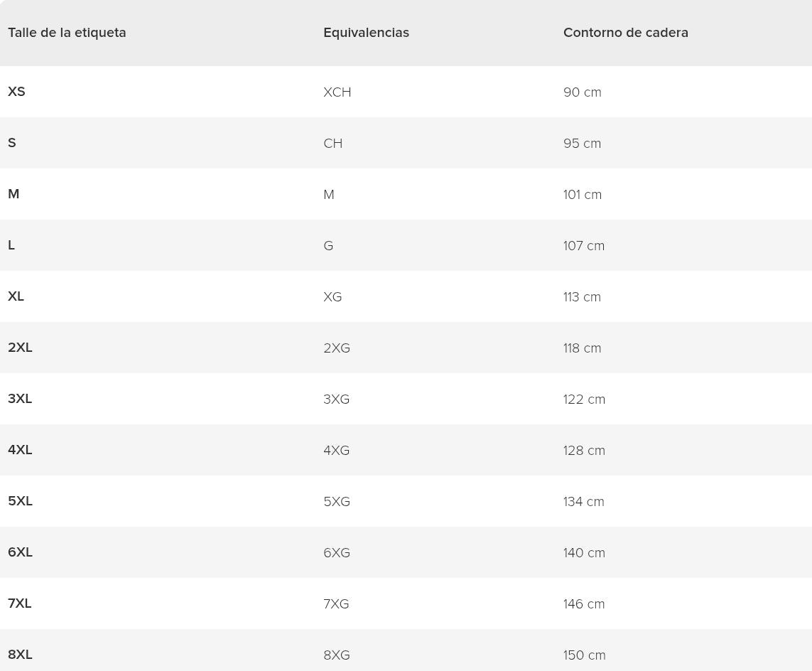Select the 95 cm hip measurement
Image resolution: width=812 pixels, height=671 pixels.
582,144
